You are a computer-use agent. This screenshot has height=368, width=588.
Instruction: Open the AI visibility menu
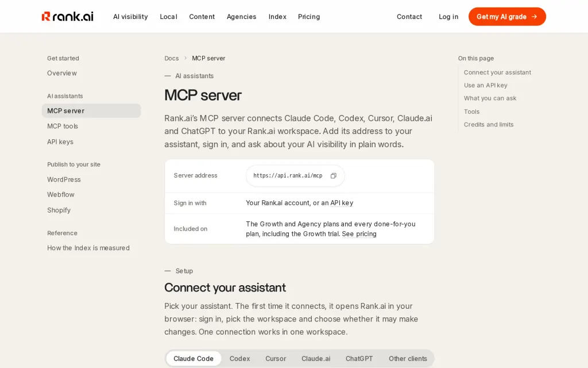[130, 17]
